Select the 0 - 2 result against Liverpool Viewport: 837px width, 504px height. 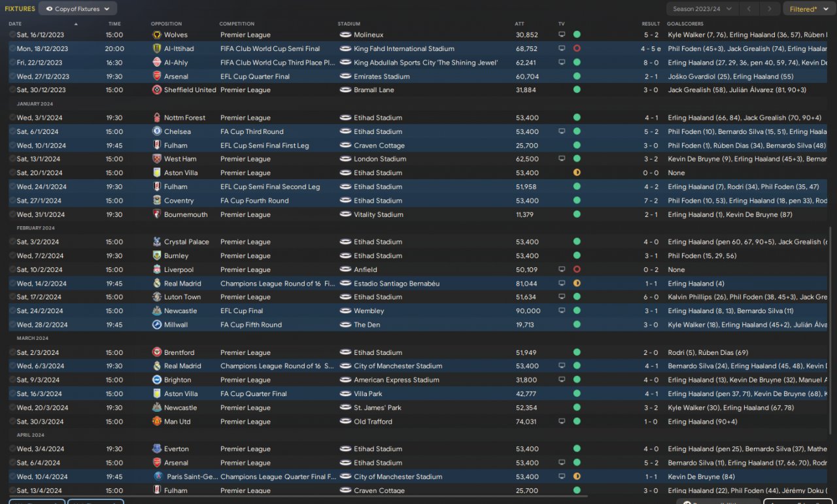tap(651, 269)
